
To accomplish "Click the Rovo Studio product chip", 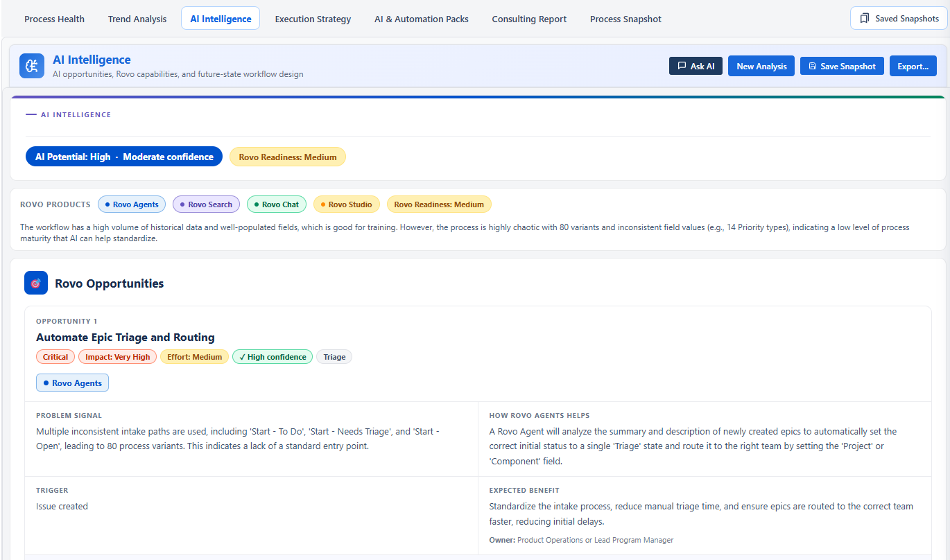I will point(346,204).
